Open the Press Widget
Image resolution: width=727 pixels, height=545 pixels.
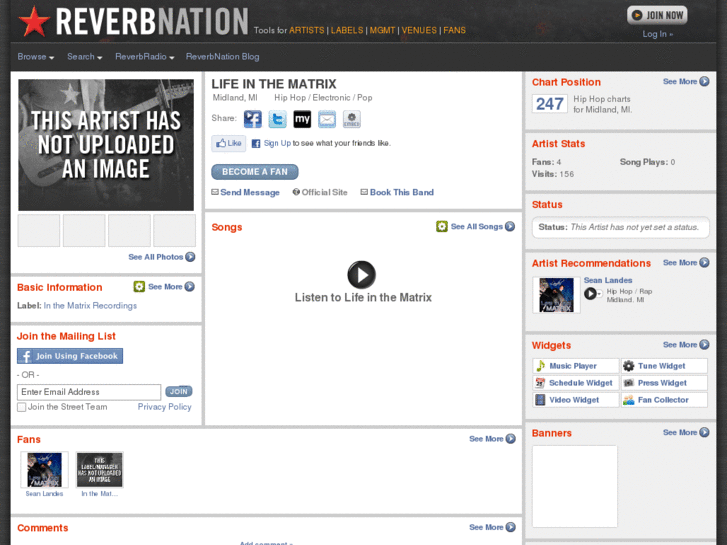click(x=664, y=383)
